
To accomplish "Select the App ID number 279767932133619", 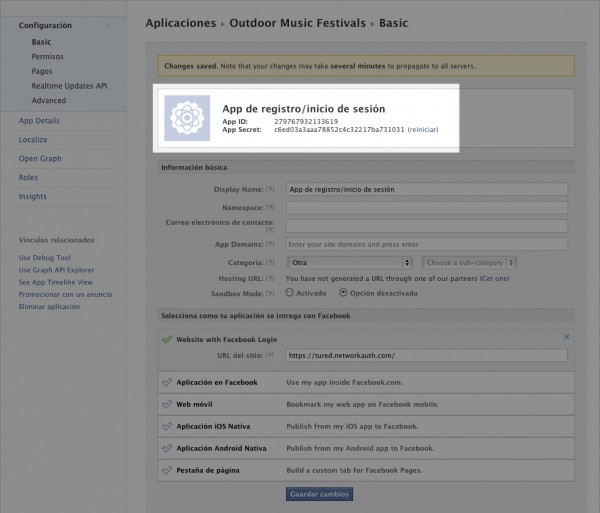I will point(306,121).
